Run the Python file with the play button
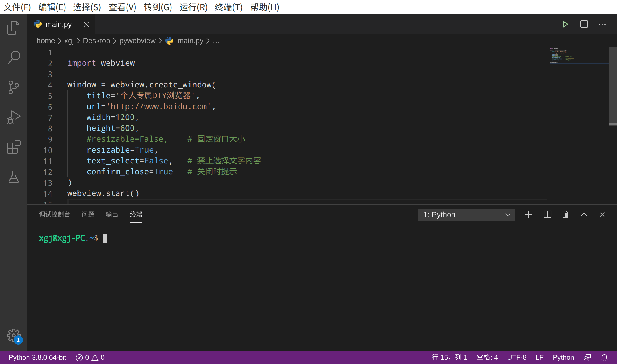Screen dimensions: 617x364 tap(565, 24)
